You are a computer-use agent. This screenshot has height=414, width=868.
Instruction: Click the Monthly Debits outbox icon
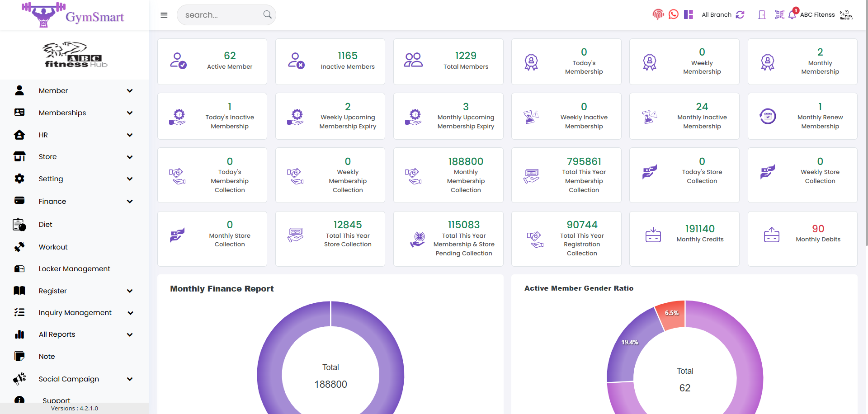pos(771,235)
